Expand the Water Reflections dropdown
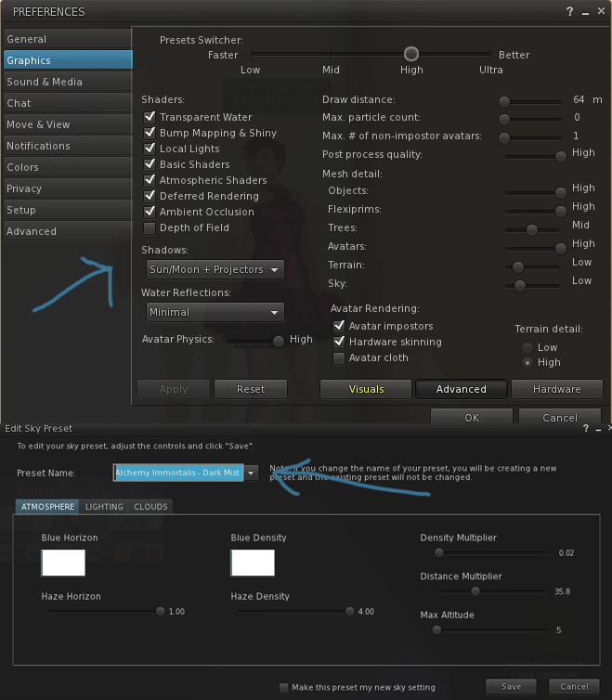 point(215,312)
